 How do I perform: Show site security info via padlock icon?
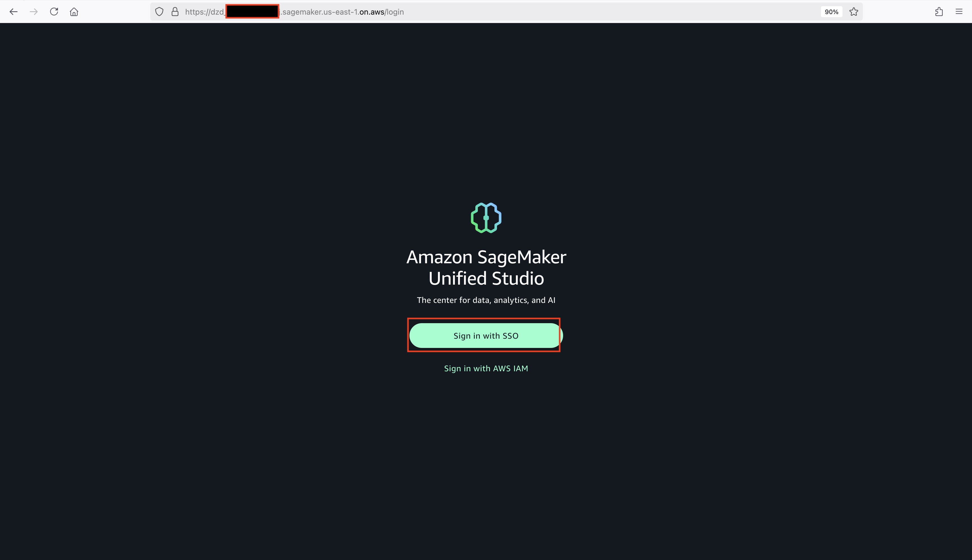[175, 12]
